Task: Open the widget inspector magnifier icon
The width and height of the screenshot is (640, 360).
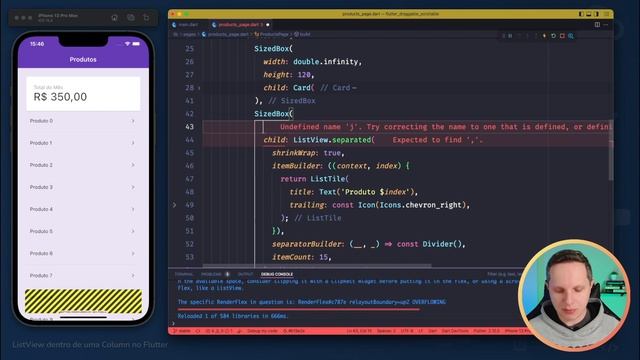Action: pyautogui.click(x=571, y=36)
